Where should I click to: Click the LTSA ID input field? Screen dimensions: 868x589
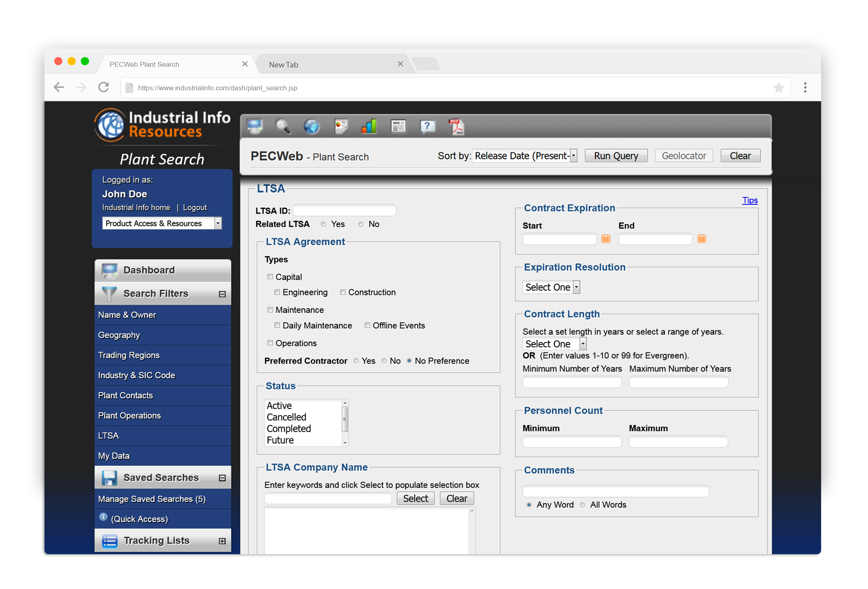pos(345,211)
